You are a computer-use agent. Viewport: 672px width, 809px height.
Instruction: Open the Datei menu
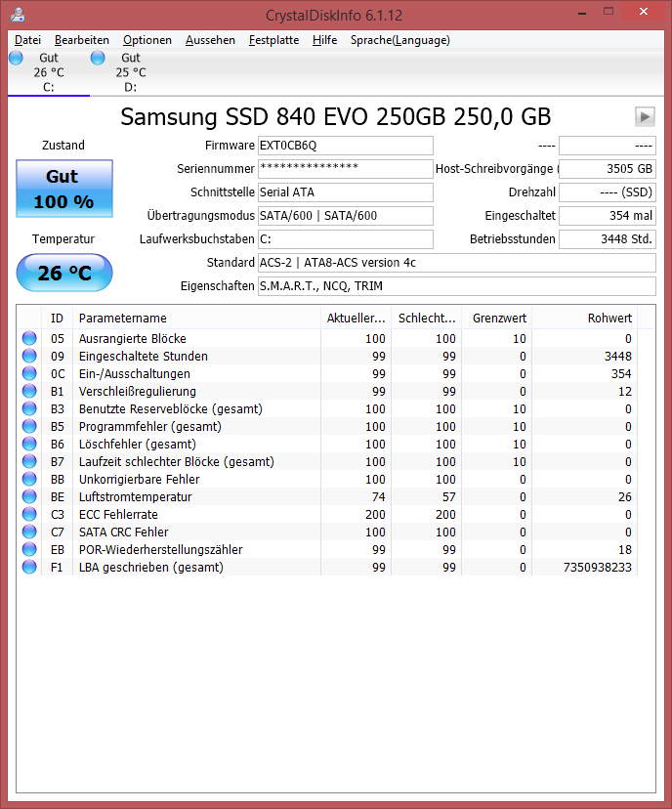coord(27,40)
